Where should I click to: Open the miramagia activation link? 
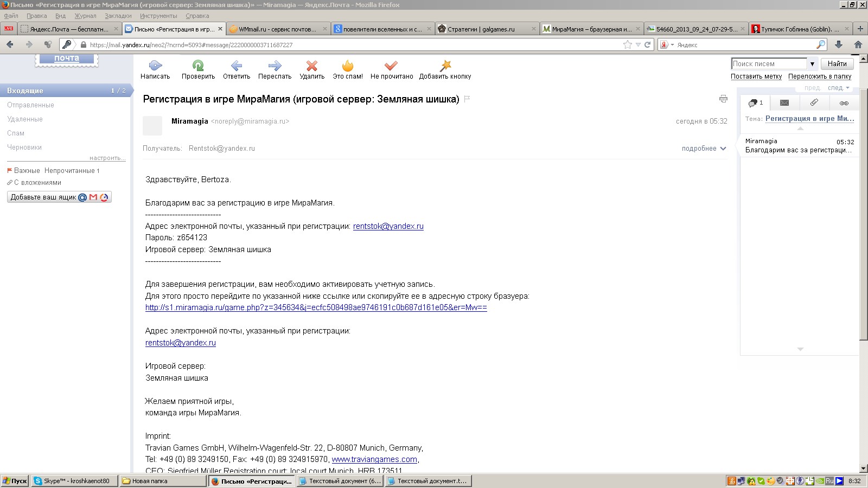point(316,307)
